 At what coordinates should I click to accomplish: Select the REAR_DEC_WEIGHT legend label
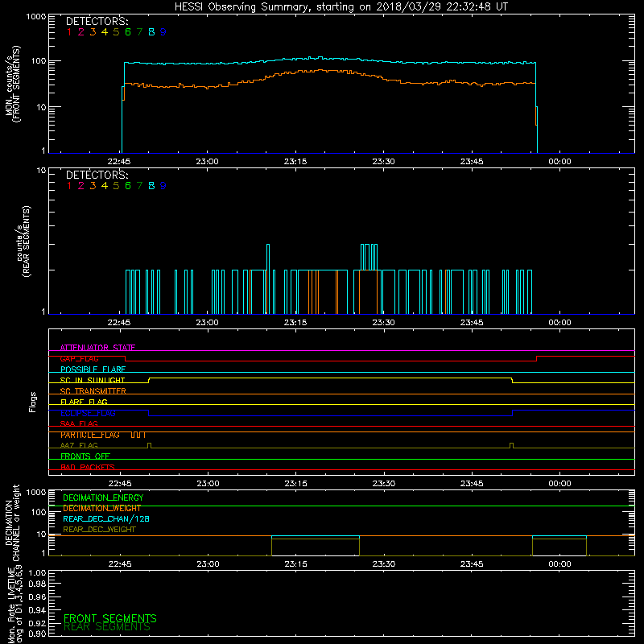point(99,530)
